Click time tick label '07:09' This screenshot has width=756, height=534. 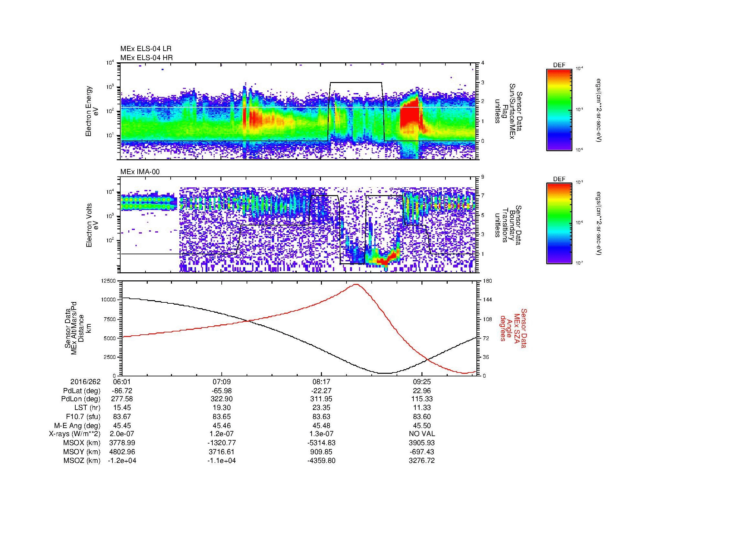tap(222, 382)
